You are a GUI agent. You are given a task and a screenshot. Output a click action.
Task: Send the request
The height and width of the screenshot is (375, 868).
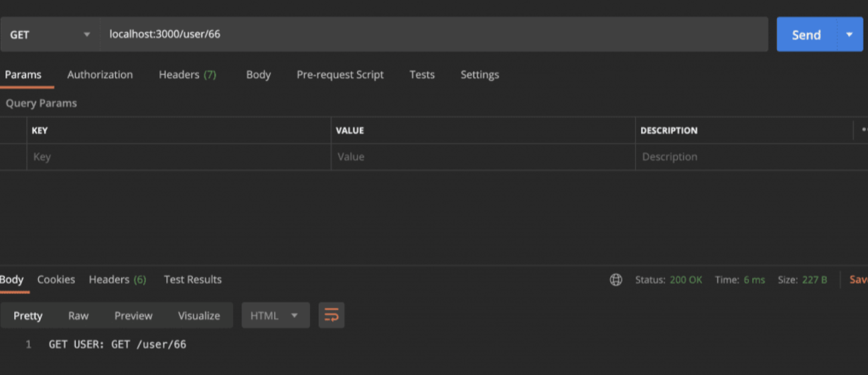pyautogui.click(x=806, y=35)
